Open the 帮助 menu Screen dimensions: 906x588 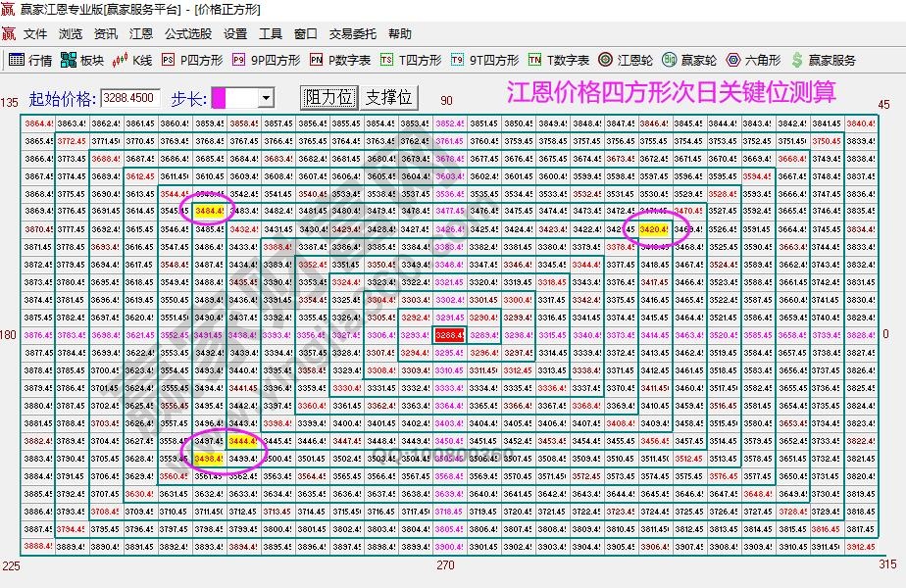403,32
